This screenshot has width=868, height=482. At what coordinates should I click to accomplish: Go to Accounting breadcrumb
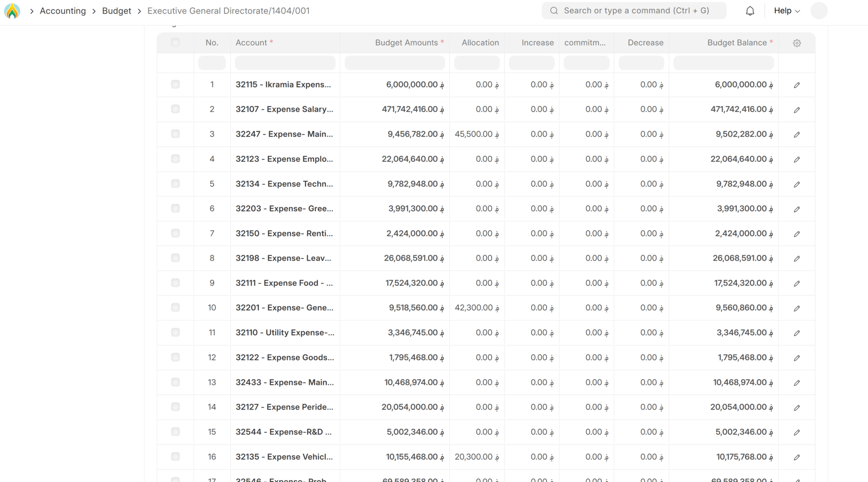[x=63, y=11]
